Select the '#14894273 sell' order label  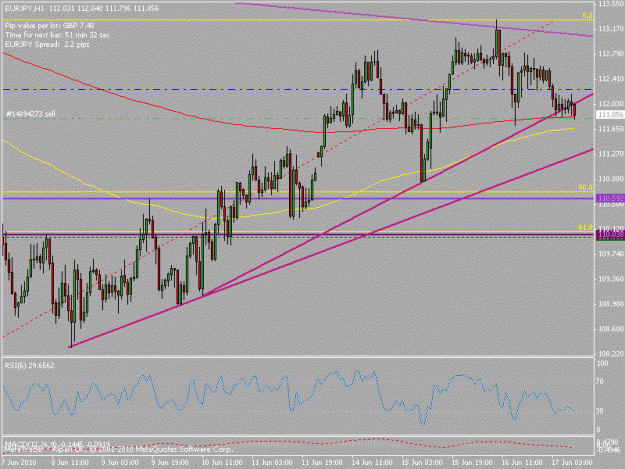31,114
